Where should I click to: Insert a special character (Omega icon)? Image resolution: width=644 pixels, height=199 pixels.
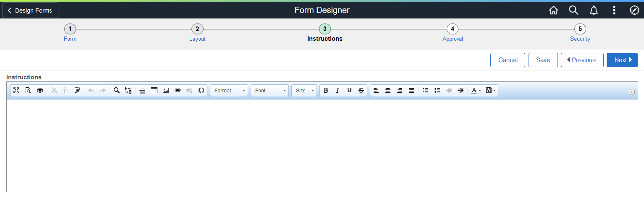(201, 90)
